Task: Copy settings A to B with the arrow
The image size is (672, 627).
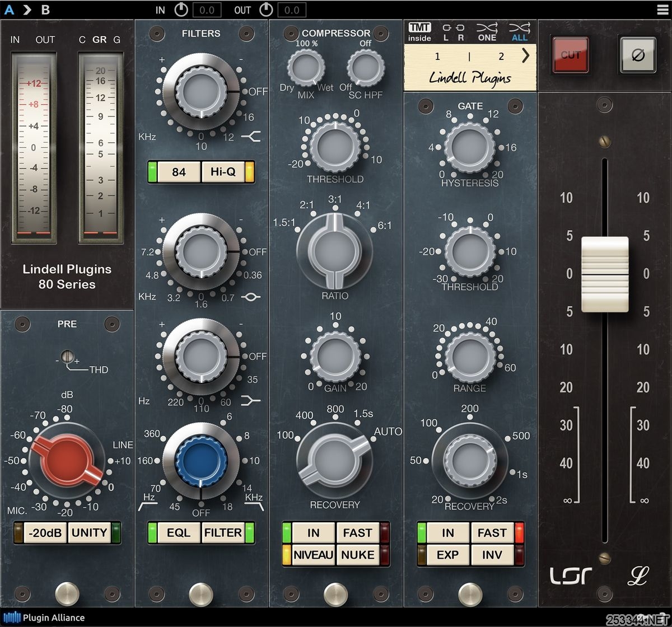Action: 27,10
